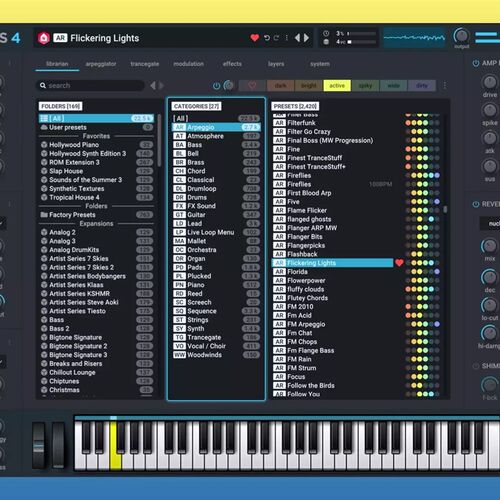
Task: Toggle the 'active' filter tag
Action: coord(337,86)
